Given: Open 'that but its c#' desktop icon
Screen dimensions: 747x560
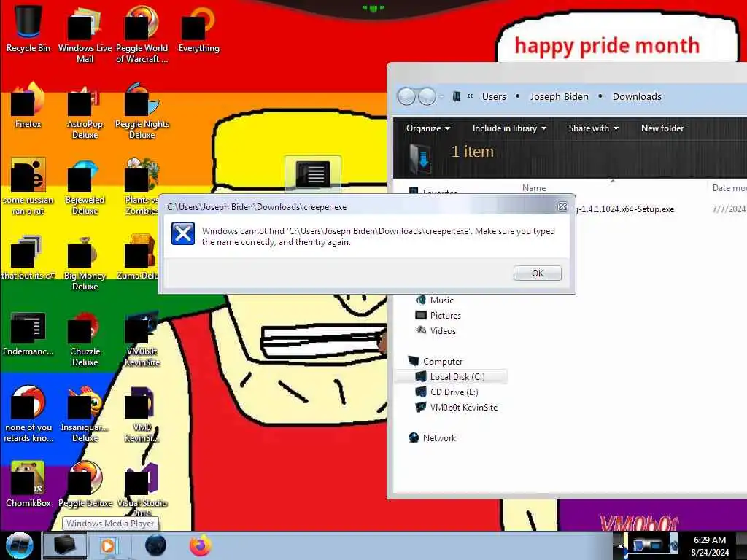Looking at the screenshot, I should point(28,257).
